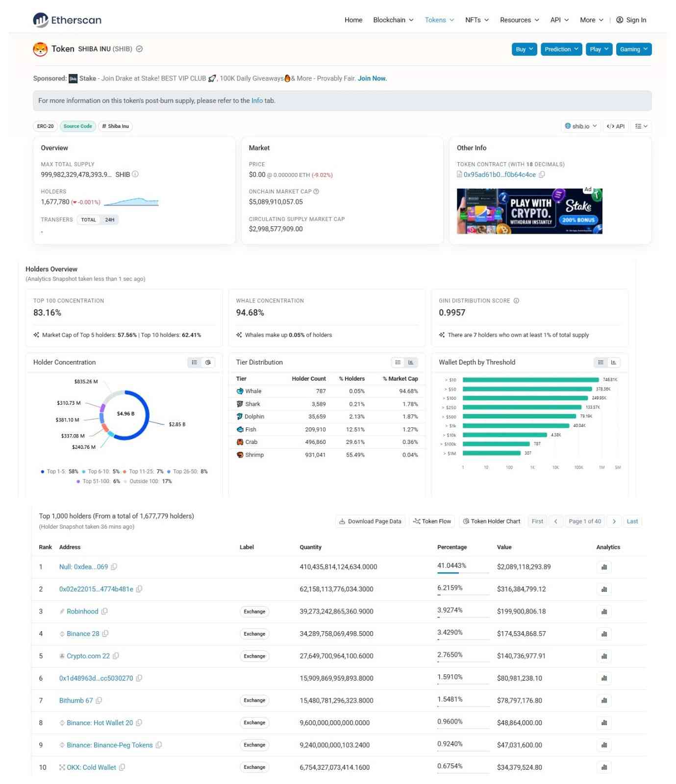Toggle transfers to TOTAL
Image resolution: width=676 pixels, height=784 pixels.
click(89, 220)
